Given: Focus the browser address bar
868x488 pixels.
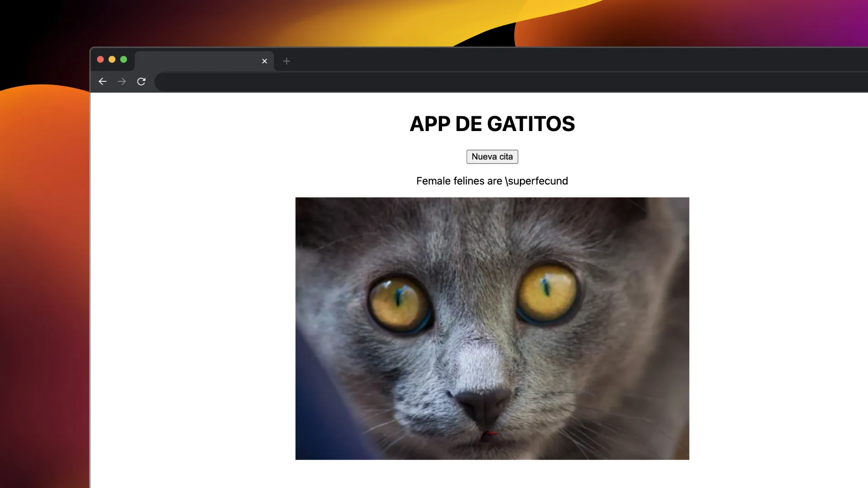Looking at the screenshot, I should point(497,82).
